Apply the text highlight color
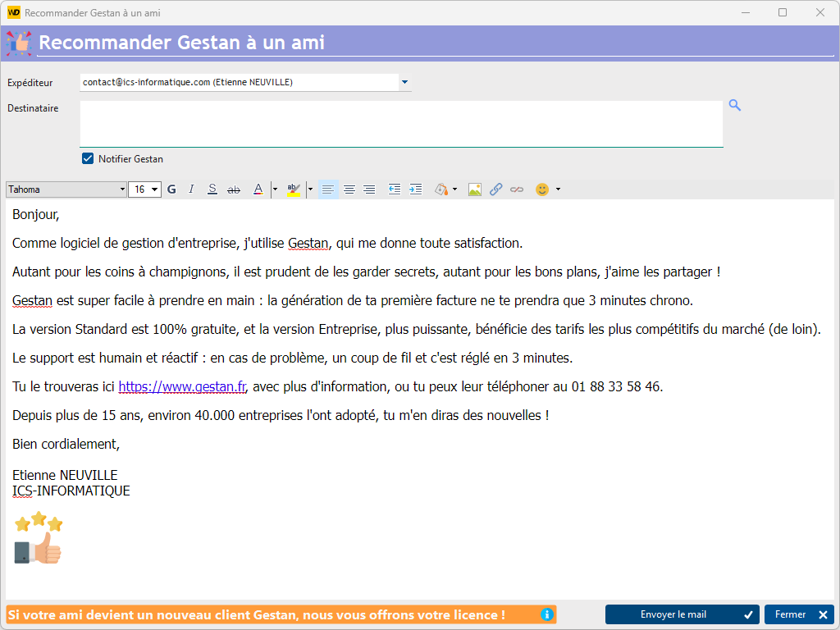Screen dimensions: 840x630 (x=294, y=189)
